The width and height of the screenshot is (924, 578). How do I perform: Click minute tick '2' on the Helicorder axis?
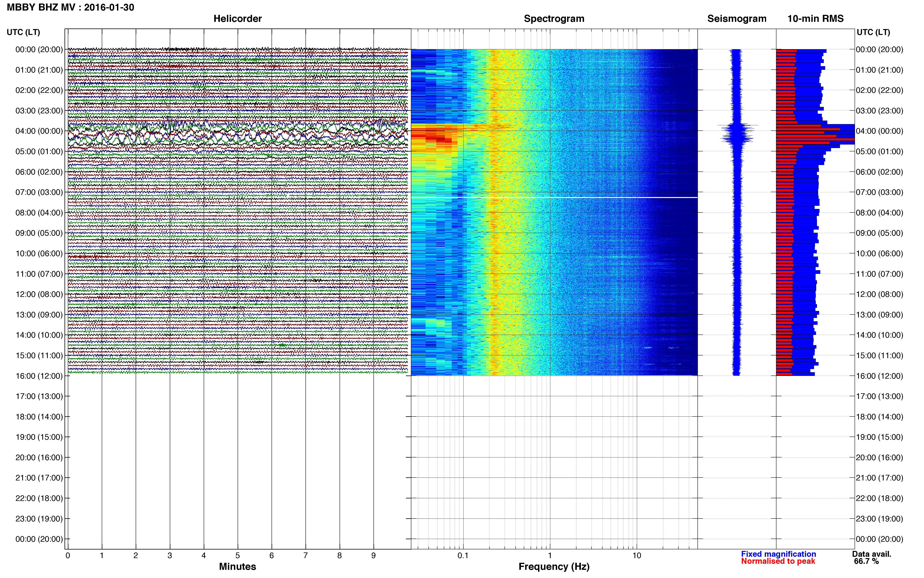(136, 555)
